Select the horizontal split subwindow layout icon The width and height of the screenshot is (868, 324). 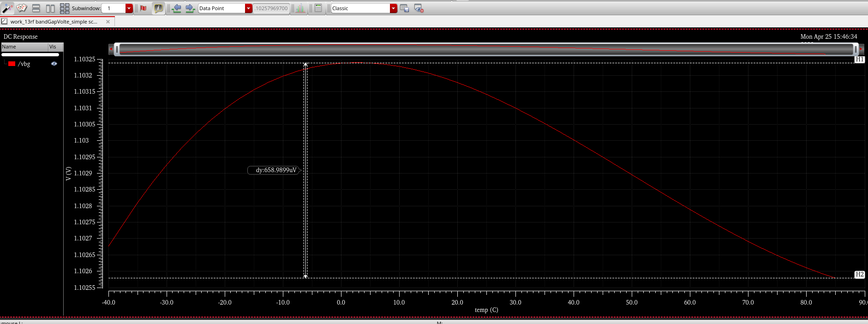coord(36,8)
